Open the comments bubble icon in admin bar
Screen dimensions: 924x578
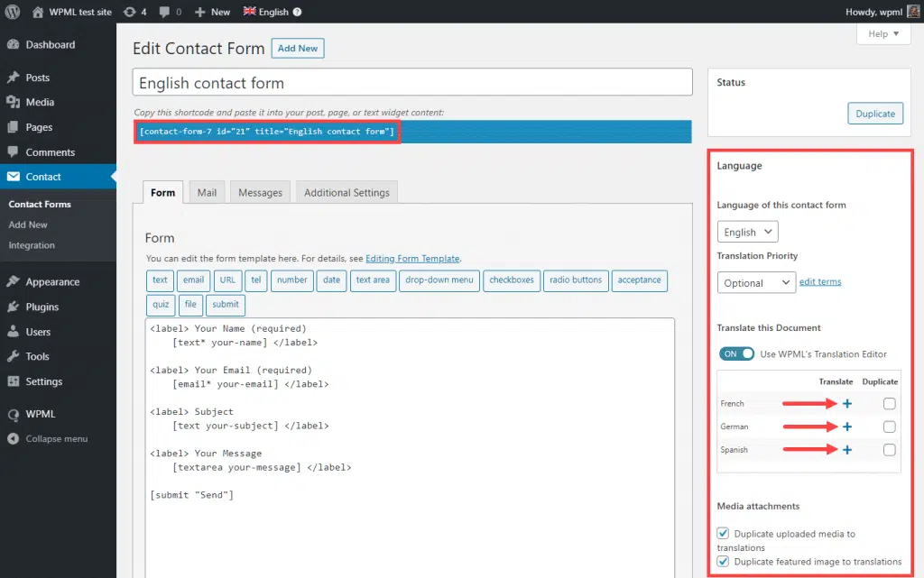pyautogui.click(x=164, y=12)
